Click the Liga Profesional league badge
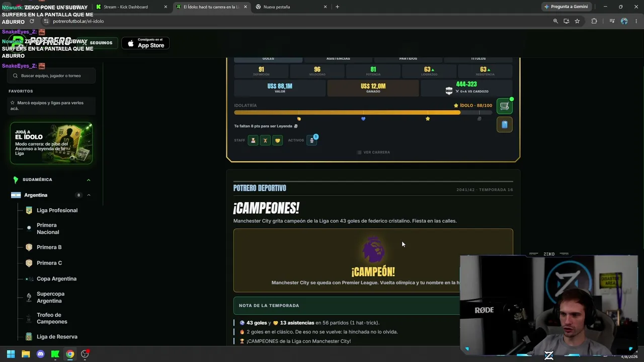This screenshot has height=362, width=644. 29,210
